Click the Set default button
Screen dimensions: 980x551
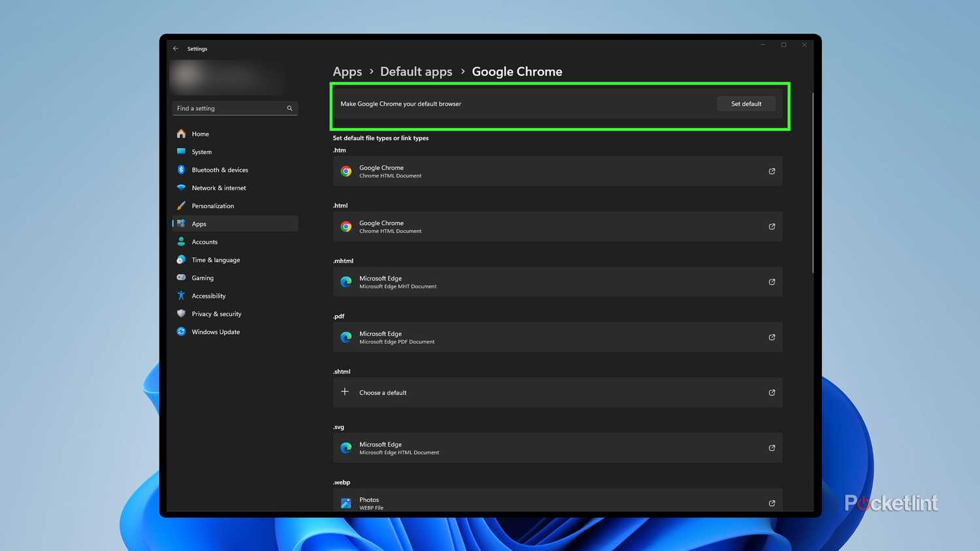click(745, 104)
